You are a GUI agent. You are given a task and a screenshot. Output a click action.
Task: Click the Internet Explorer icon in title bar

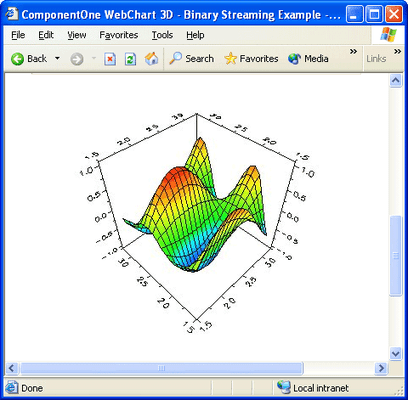[x=12, y=14]
